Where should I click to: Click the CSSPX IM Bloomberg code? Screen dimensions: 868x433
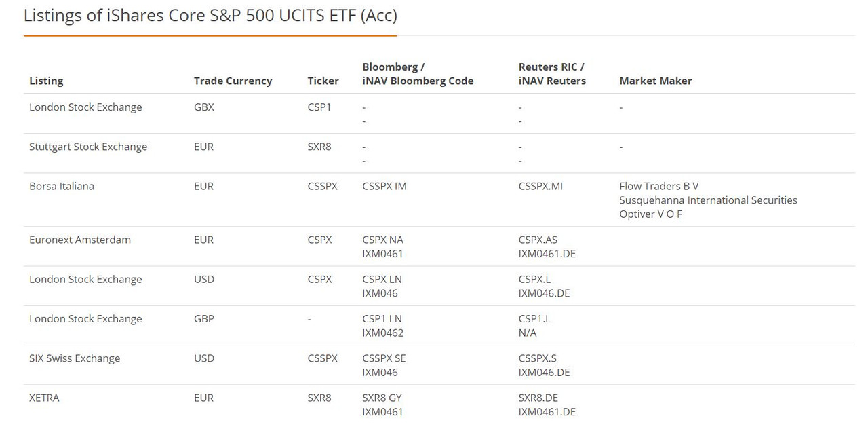point(384,186)
